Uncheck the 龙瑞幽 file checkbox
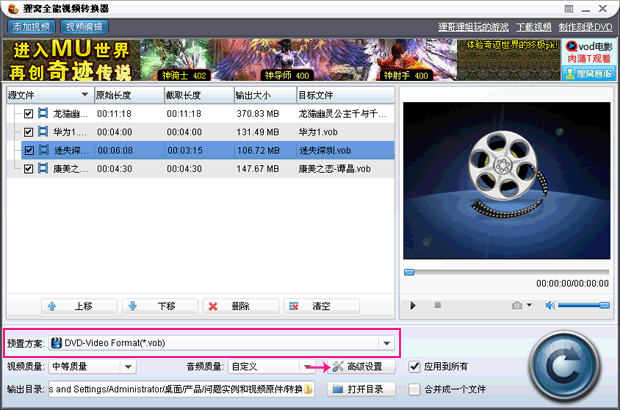Viewport: 620px width, 410px height. 29,114
